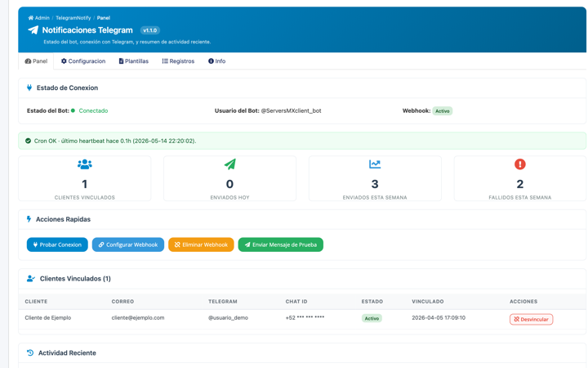Click the Actividad Reciente section heading

[x=67, y=353]
